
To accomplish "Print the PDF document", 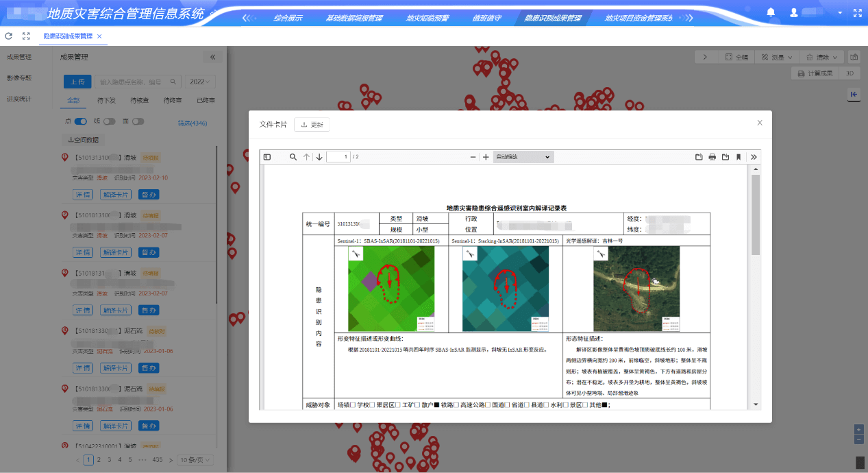I will tap(712, 157).
